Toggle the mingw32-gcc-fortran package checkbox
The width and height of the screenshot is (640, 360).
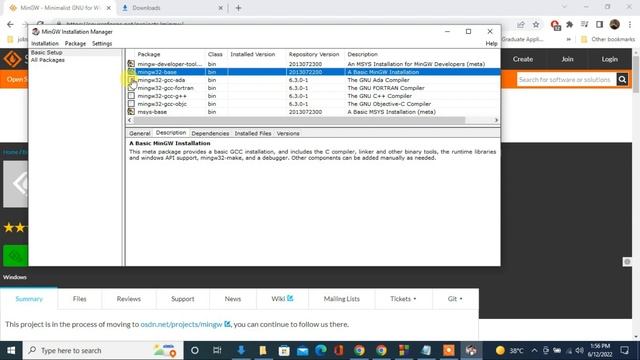[131, 88]
